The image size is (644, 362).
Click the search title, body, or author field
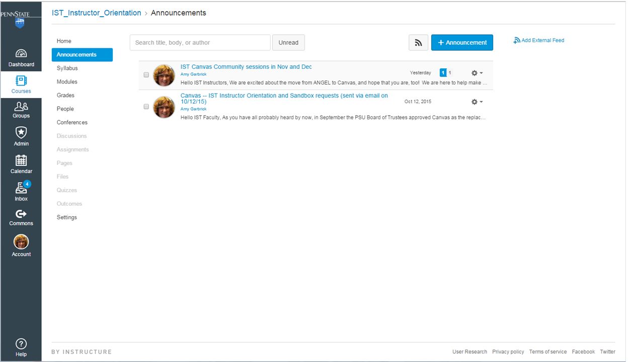tap(200, 43)
